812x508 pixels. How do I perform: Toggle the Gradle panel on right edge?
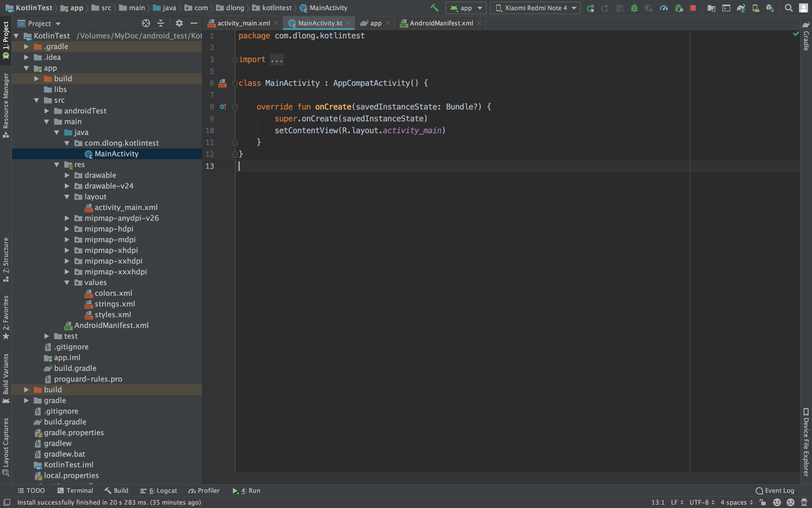coord(806,36)
